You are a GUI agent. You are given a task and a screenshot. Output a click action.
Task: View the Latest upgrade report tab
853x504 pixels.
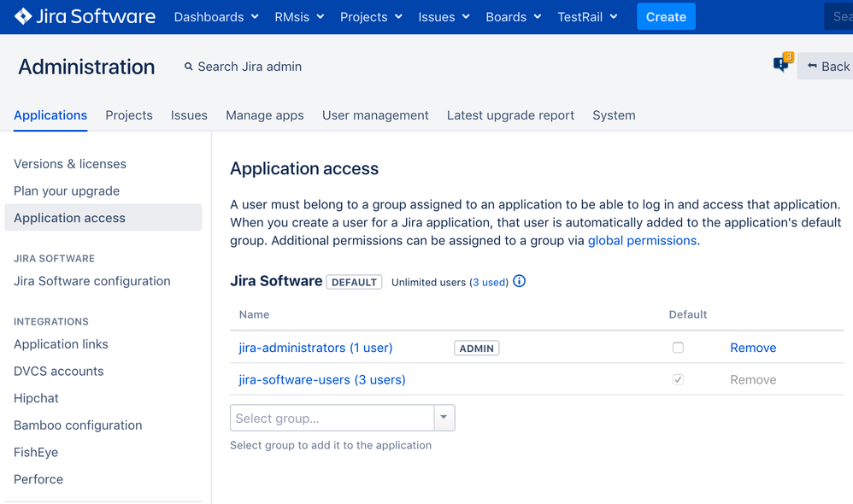[510, 115]
